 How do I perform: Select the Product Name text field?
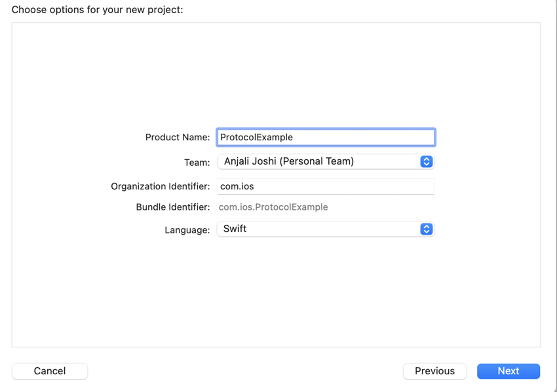(326, 137)
